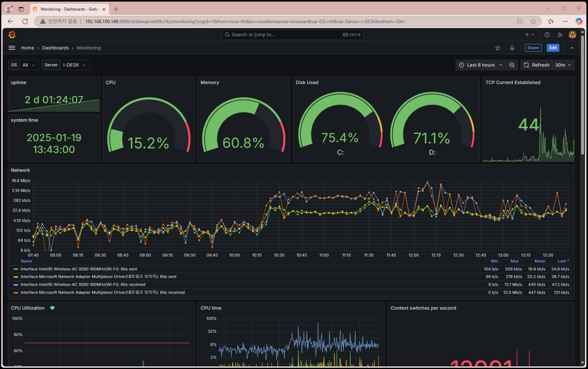Viewport: 588px width, 369px height.
Task: Click the zoom out time range icon
Action: pyautogui.click(x=512, y=65)
